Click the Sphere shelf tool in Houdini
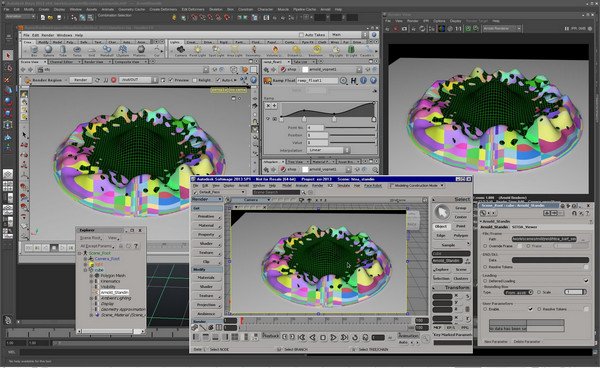 click(x=49, y=50)
